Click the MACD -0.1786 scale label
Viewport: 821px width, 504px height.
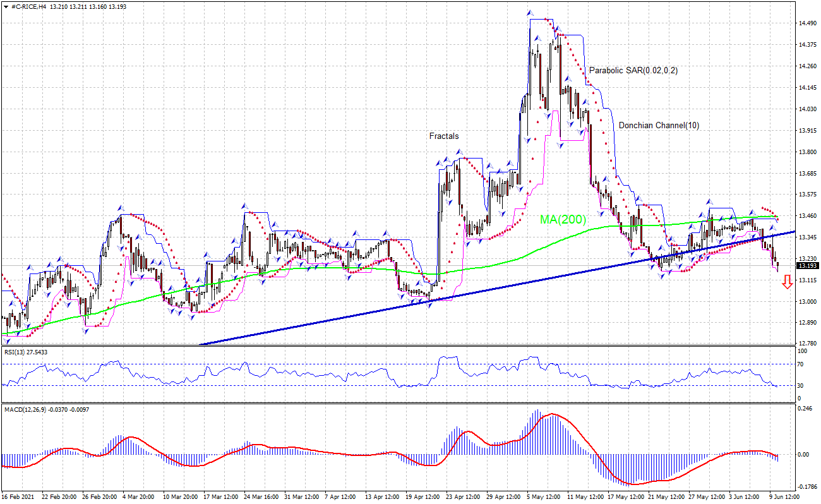tap(806, 486)
